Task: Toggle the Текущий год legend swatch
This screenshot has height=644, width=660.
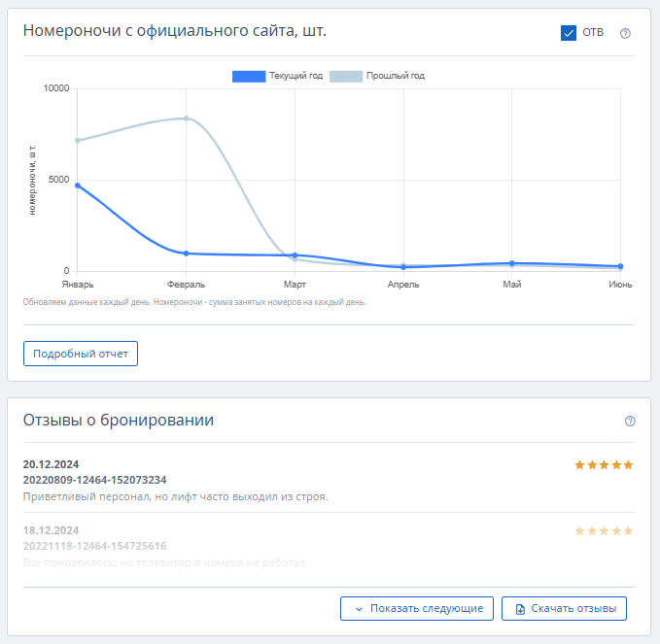Action: (249, 76)
